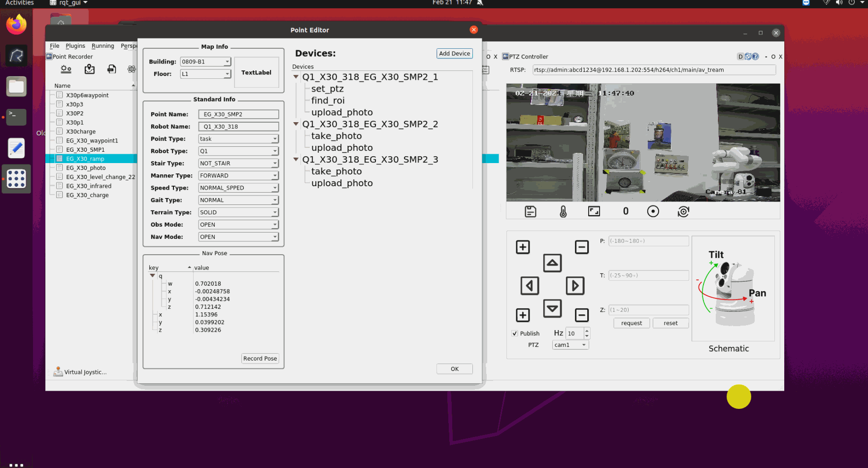
Task: Open the Plugins menu
Action: [x=75, y=46]
